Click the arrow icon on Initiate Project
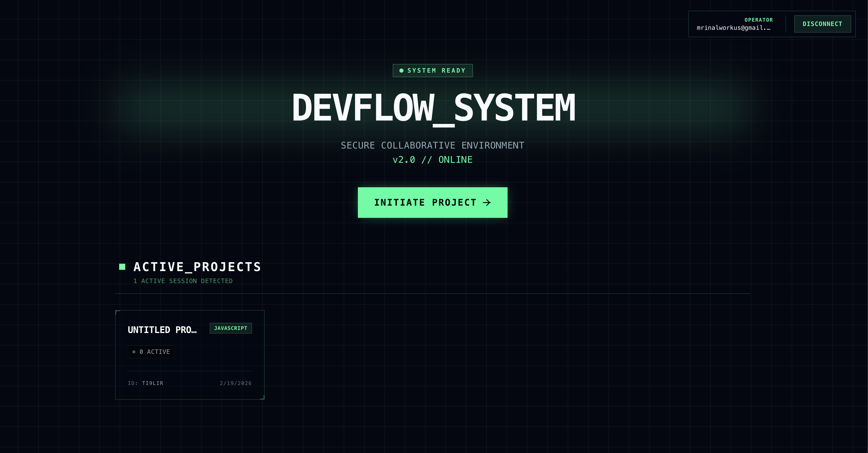 point(487,202)
